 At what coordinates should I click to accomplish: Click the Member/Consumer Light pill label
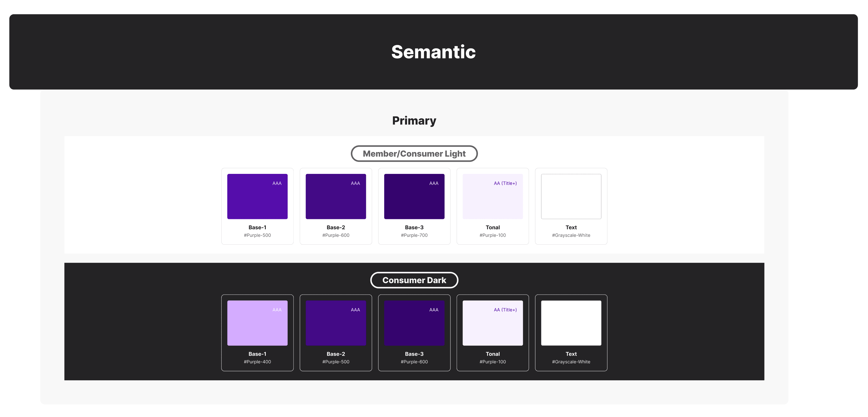pyautogui.click(x=414, y=153)
